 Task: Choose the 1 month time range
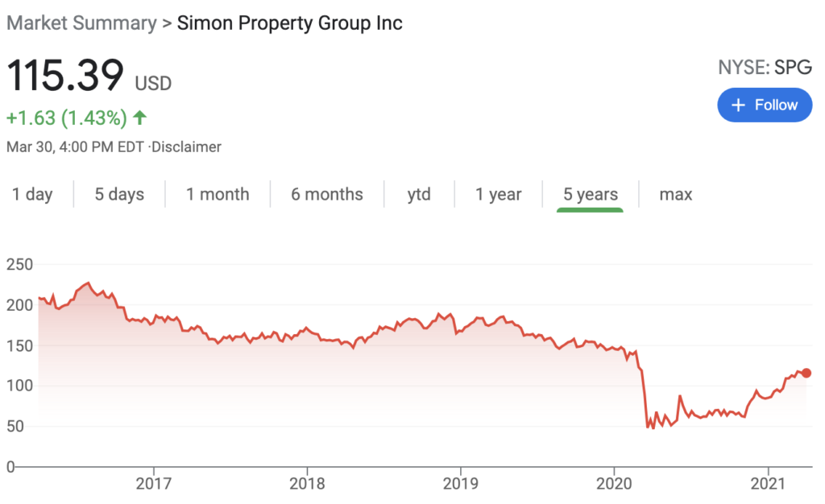coord(218,195)
